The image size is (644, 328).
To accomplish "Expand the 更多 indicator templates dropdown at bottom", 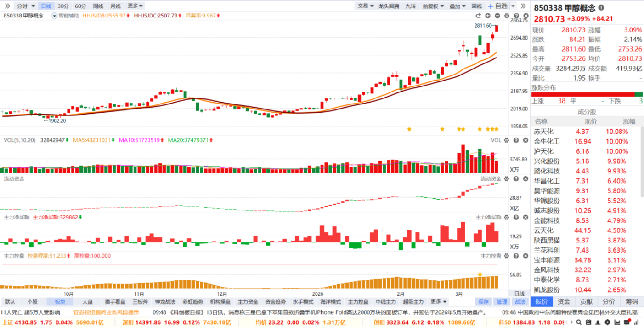I will 439,302.
